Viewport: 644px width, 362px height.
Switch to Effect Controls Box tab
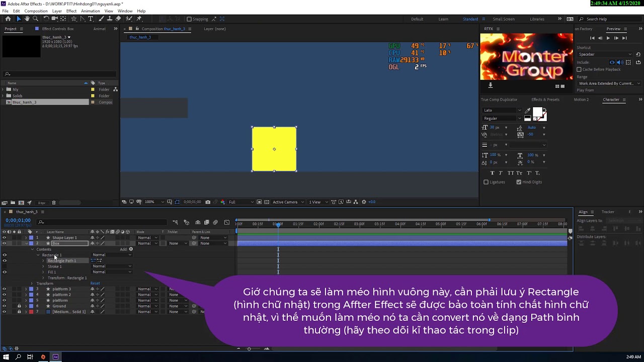[58, 29]
